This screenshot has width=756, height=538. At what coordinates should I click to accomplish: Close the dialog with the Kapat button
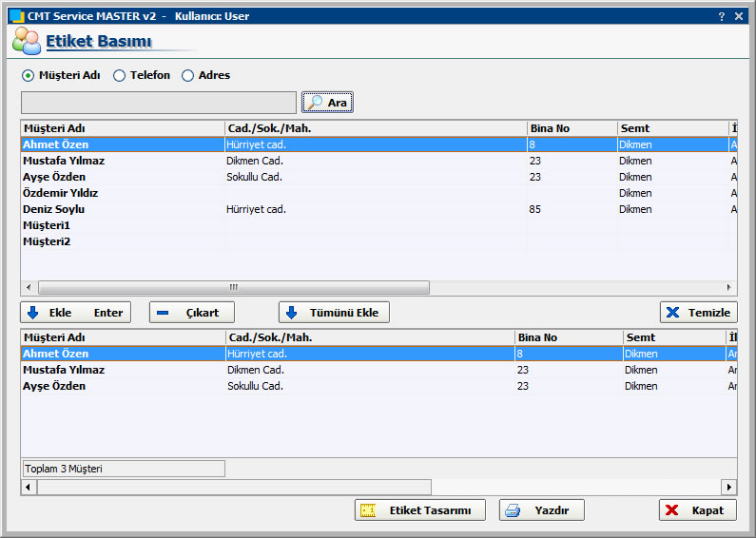(x=697, y=510)
